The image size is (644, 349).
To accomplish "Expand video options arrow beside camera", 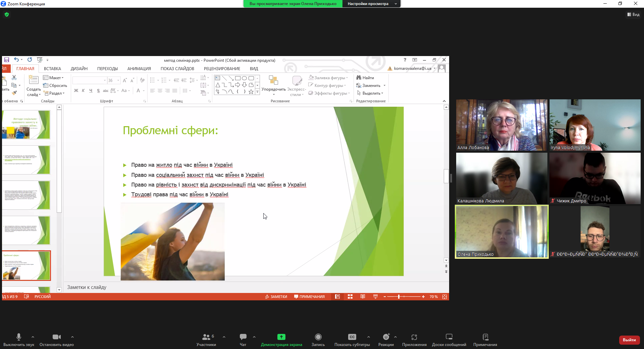I will click(72, 337).
